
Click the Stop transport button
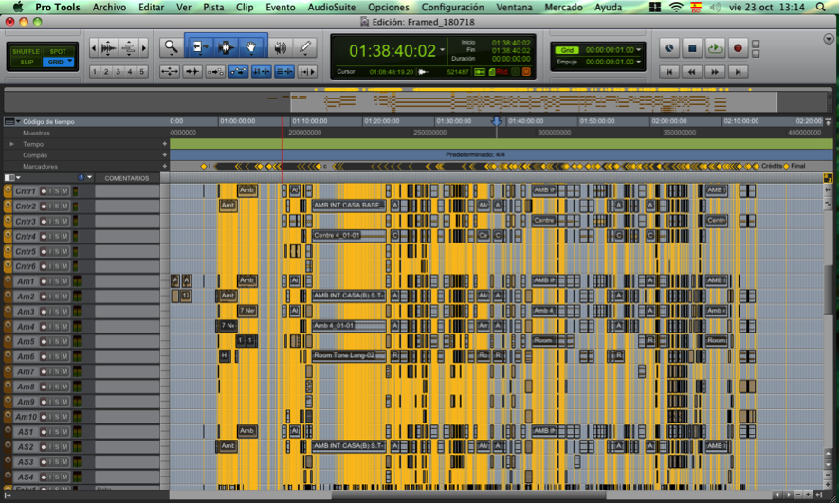click(692, 48)
